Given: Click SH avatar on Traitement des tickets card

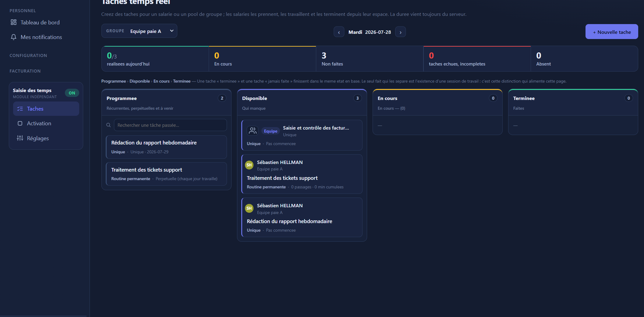Looking at the screenshot, I should (x=249, y=165).
